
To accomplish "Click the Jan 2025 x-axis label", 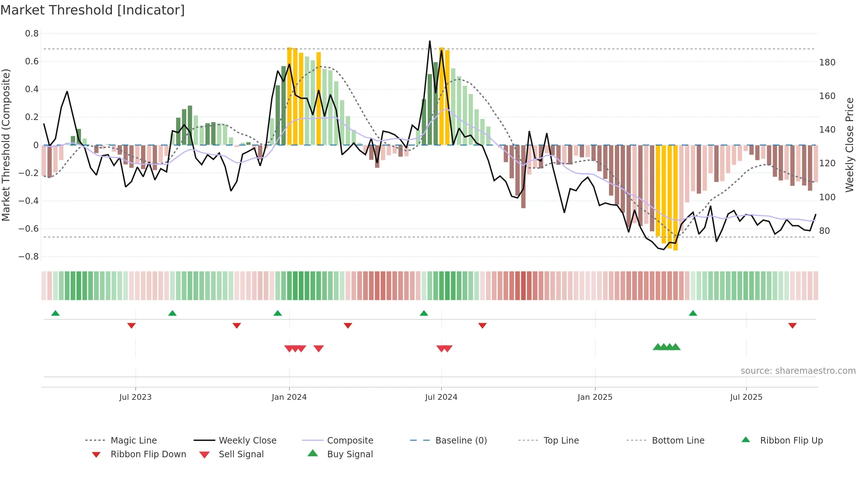I will [595, 397].
